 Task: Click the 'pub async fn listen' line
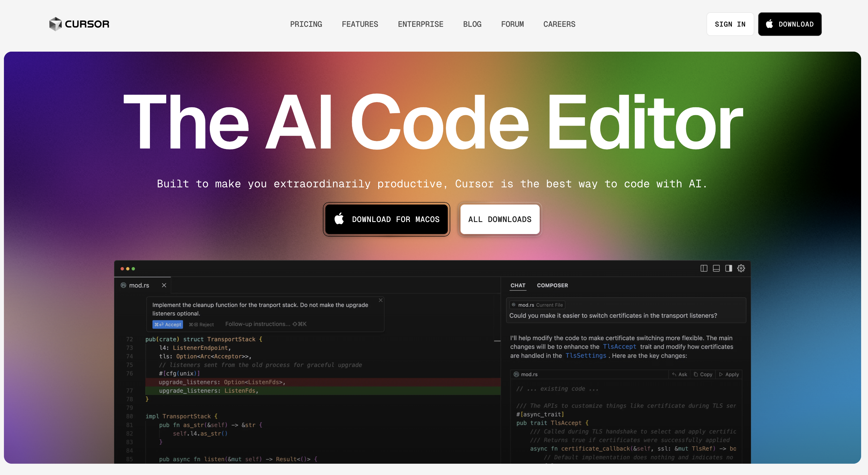238,459
